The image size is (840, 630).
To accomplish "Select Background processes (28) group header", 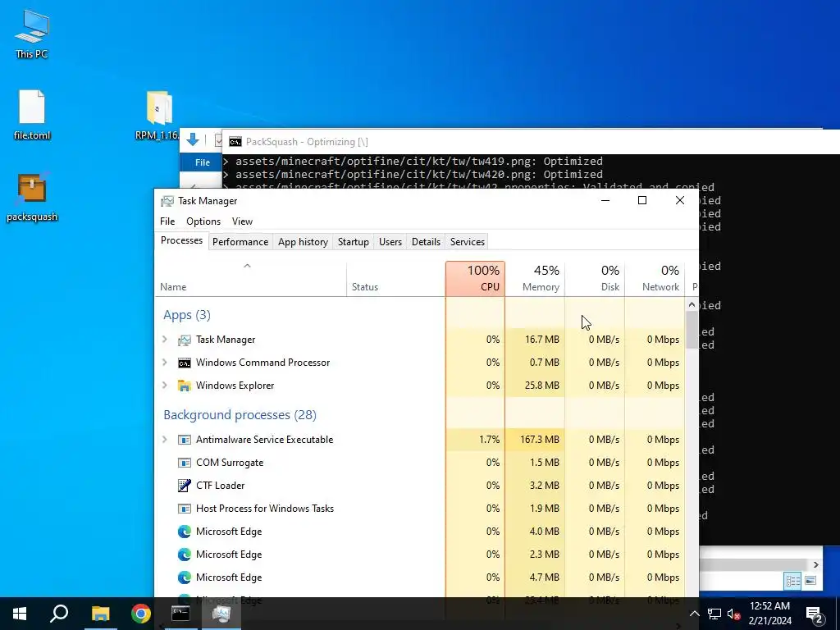I will [240, 415].
